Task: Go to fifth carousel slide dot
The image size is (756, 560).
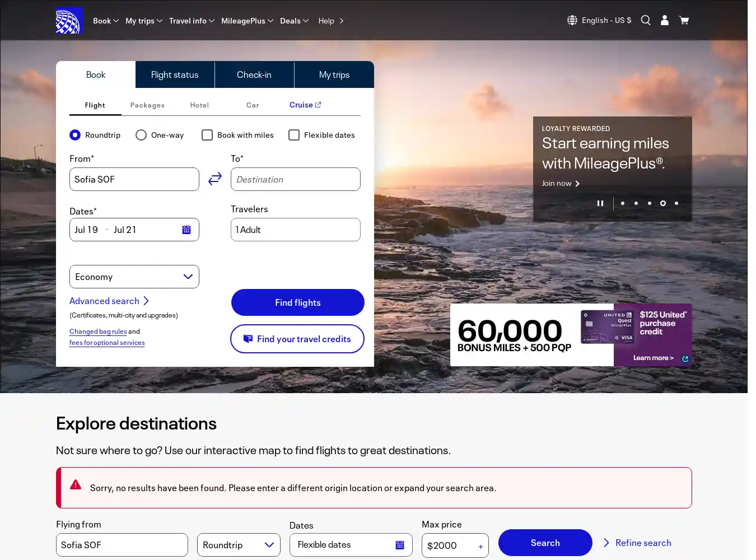Action: pos(676,203)
